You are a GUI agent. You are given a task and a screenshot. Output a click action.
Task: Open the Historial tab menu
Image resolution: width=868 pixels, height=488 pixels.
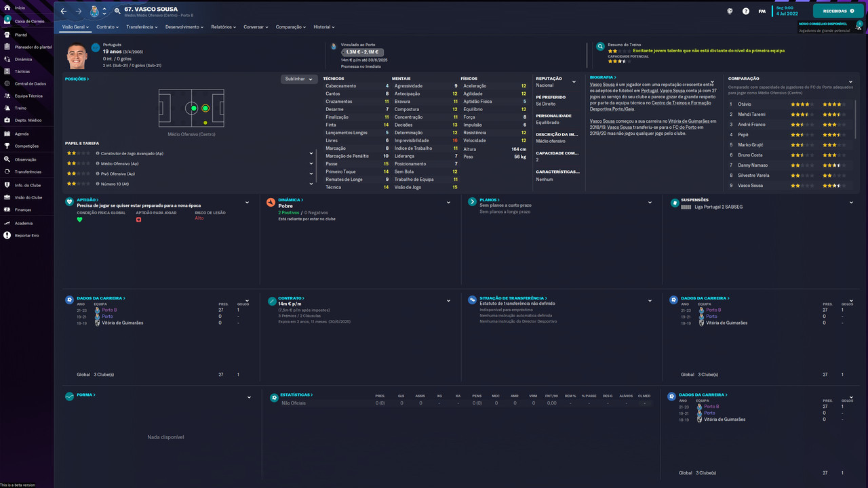[x=324, y=27]
